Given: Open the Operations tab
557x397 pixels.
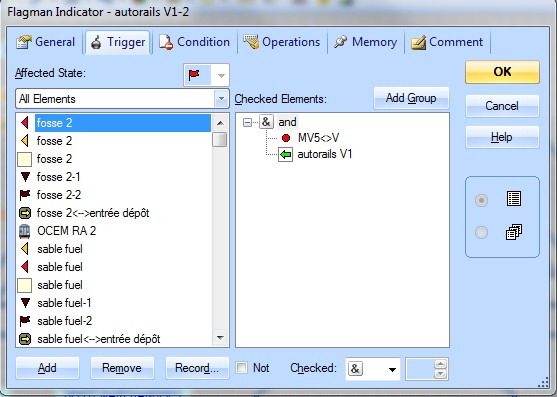Looking at the screenshot, I should tap(282, 42).
